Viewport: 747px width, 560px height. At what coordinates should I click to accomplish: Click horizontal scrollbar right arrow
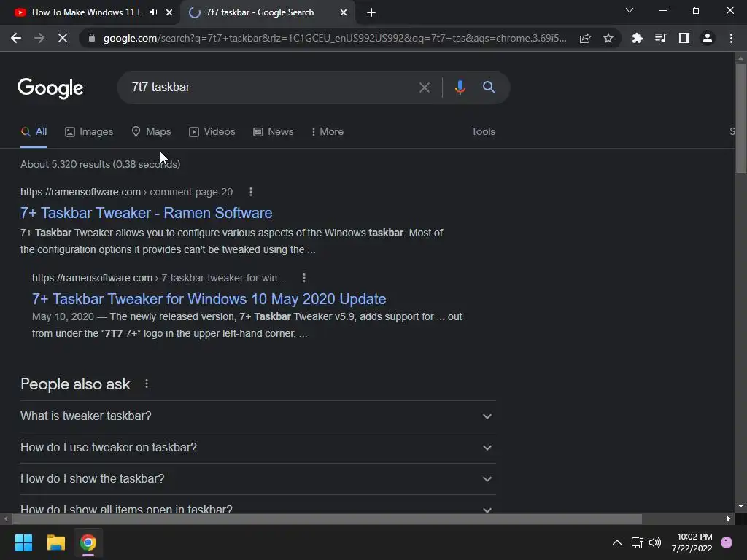[729, 518]
